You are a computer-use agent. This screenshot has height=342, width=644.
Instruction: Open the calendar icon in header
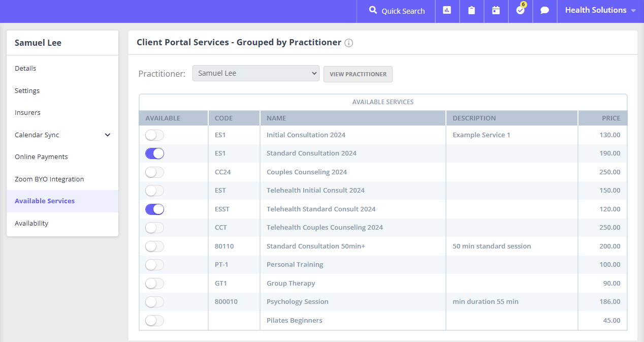point(496,11)
